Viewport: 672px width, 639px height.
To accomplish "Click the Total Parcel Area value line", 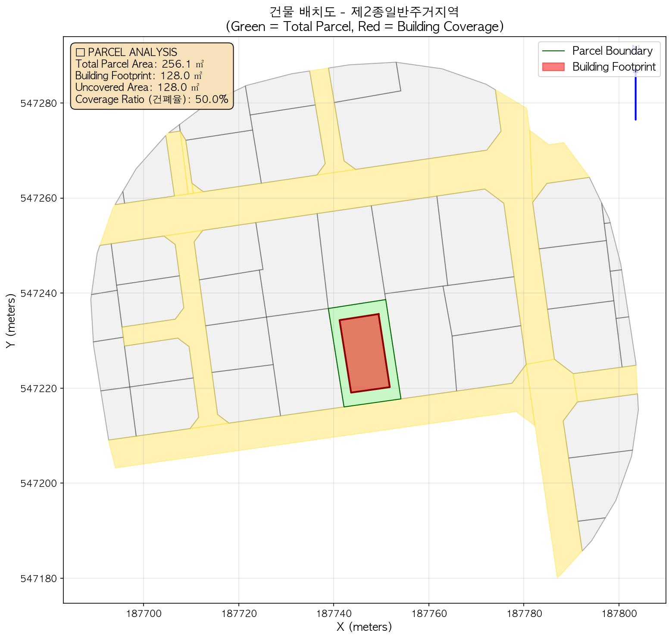I will click(x=139, y=64).
